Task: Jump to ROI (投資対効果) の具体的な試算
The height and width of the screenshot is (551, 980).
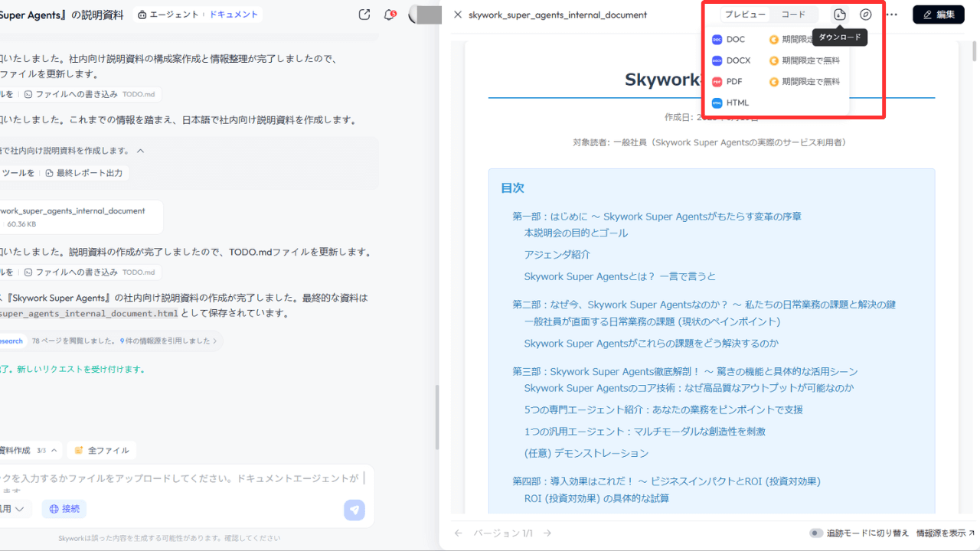Action: pos(596,498)
